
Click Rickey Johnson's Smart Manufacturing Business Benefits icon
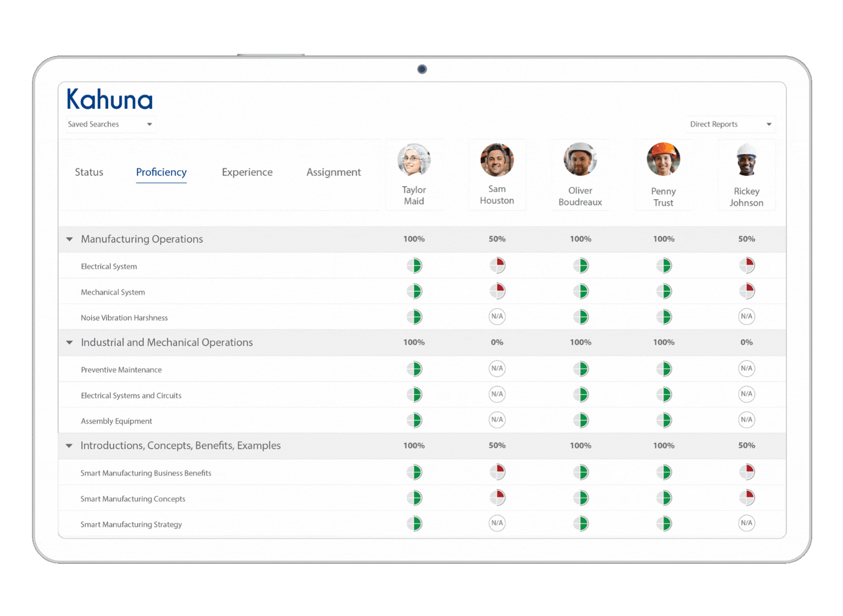746,472
